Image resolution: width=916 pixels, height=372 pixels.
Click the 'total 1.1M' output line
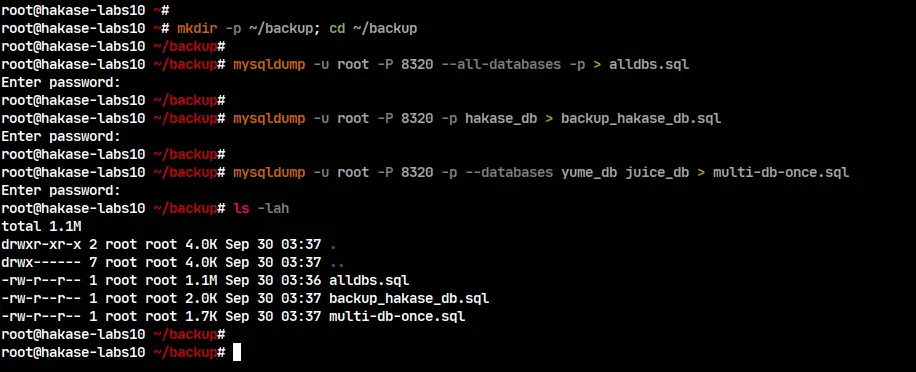(x=41, y=226)
